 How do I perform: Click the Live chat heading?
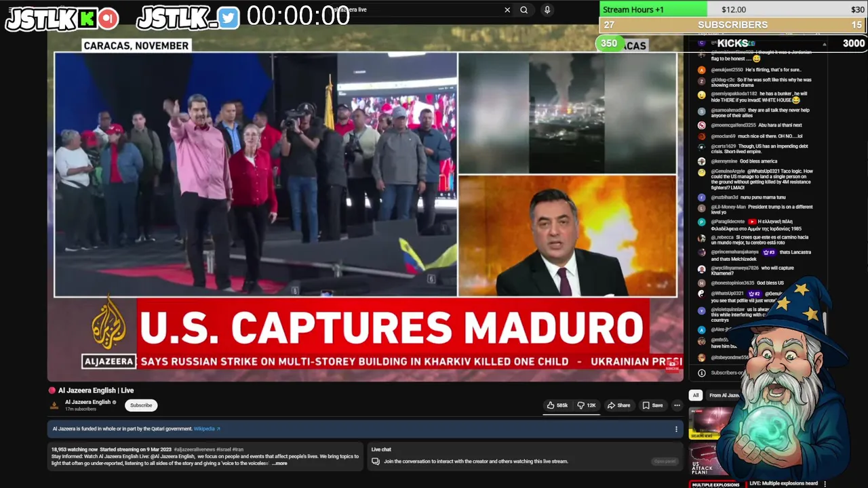point(381,449)
